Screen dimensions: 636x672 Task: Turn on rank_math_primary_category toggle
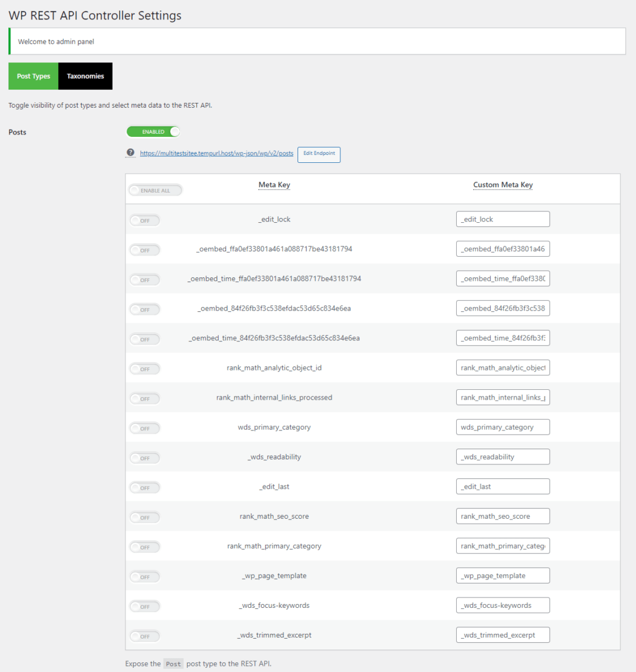tap(145, 547)
